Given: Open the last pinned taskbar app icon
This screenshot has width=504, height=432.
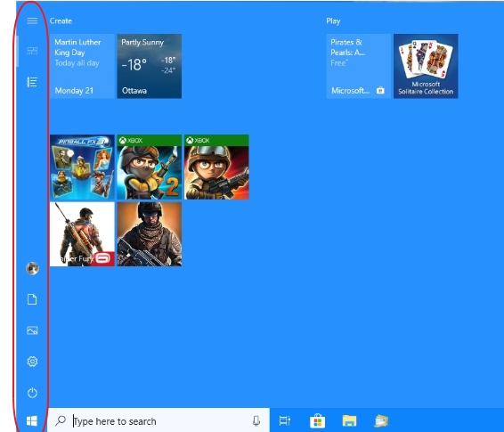Looking at the screenshot, I should tap(381, 420).
